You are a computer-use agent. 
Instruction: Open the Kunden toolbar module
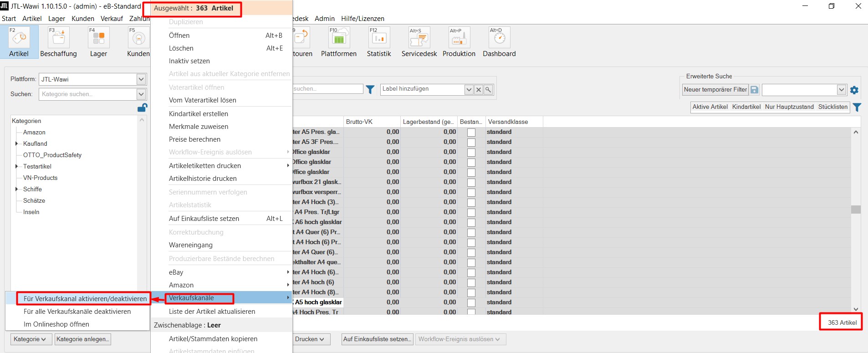[x=138, y=42]
